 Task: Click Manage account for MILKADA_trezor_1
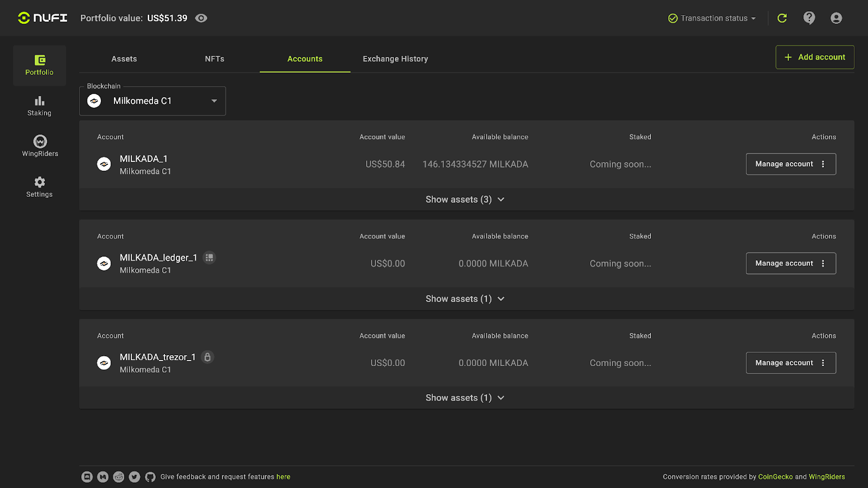(791, 363)
